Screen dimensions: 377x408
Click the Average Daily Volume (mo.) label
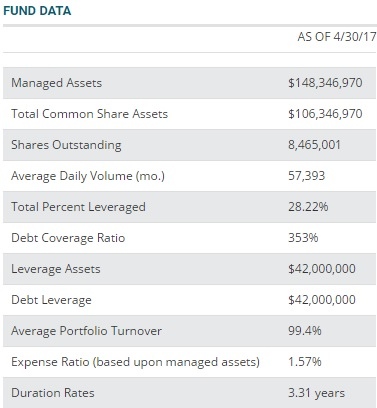click(88, 176)
